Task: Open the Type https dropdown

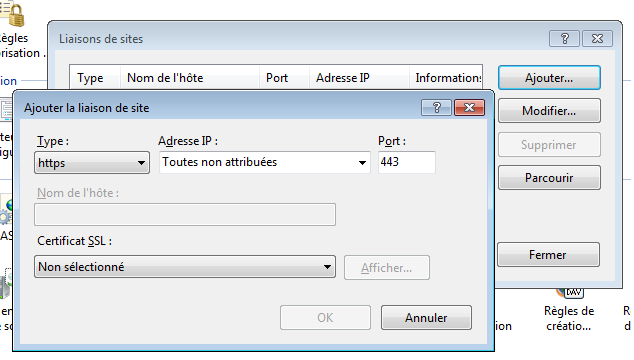Action: click(x=92, y=163)
